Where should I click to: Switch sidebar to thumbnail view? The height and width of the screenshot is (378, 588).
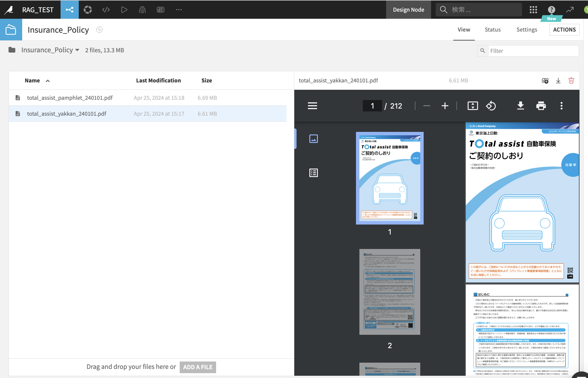[313, 139]
